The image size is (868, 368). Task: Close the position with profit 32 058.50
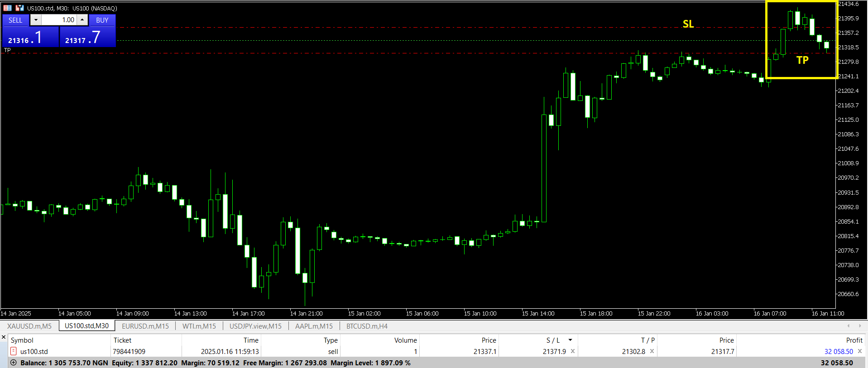pyautogui.click(x=860, y=351)
